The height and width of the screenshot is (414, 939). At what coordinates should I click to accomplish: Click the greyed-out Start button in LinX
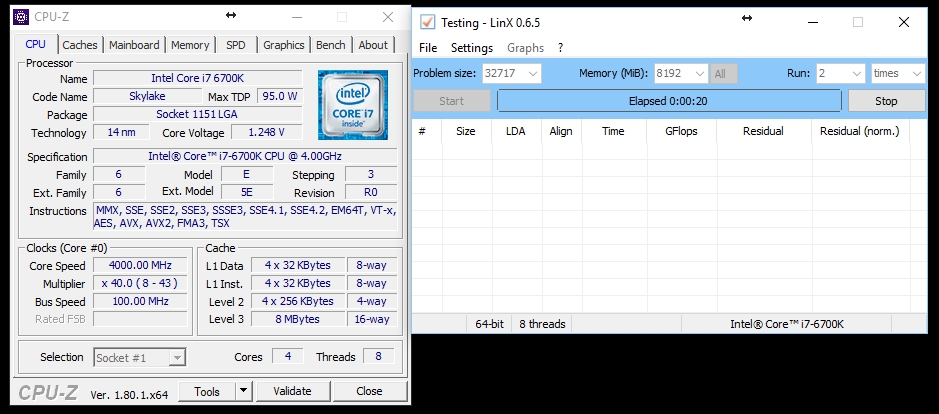(x=452, y=101)
